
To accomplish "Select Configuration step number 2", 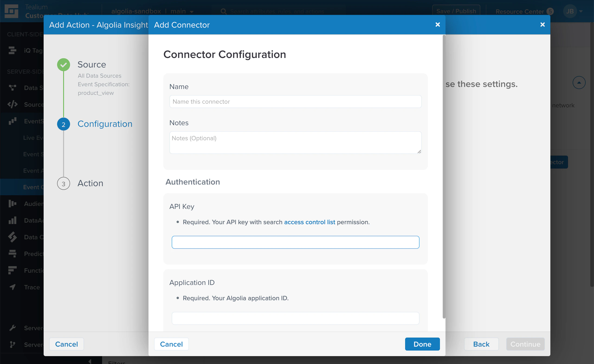I will tap(63, 124).
